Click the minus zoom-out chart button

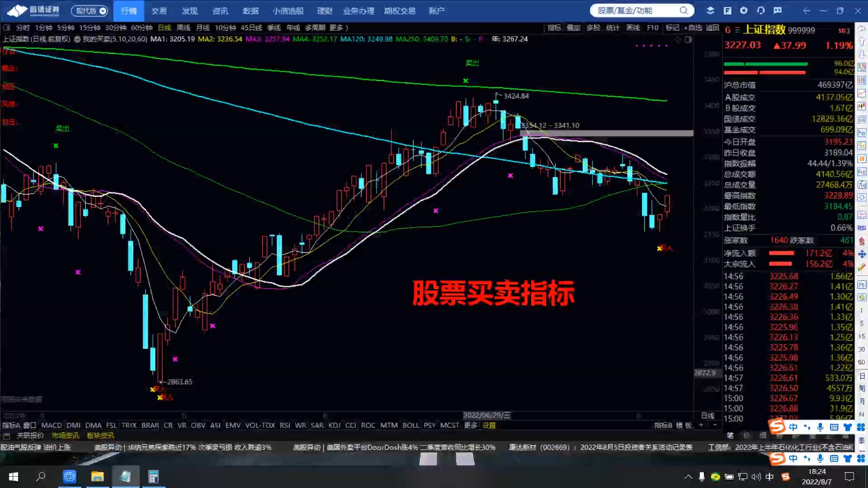(x=715, y=425)
